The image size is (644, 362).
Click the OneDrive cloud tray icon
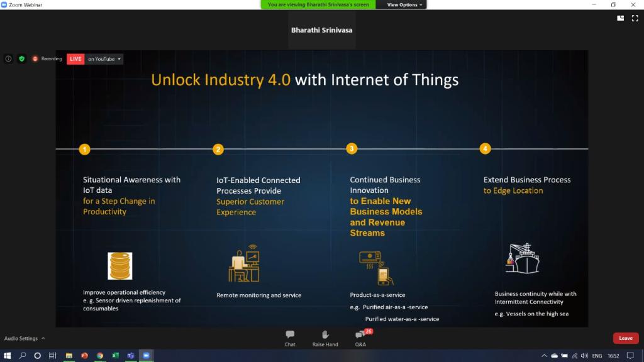coord(555,356)
